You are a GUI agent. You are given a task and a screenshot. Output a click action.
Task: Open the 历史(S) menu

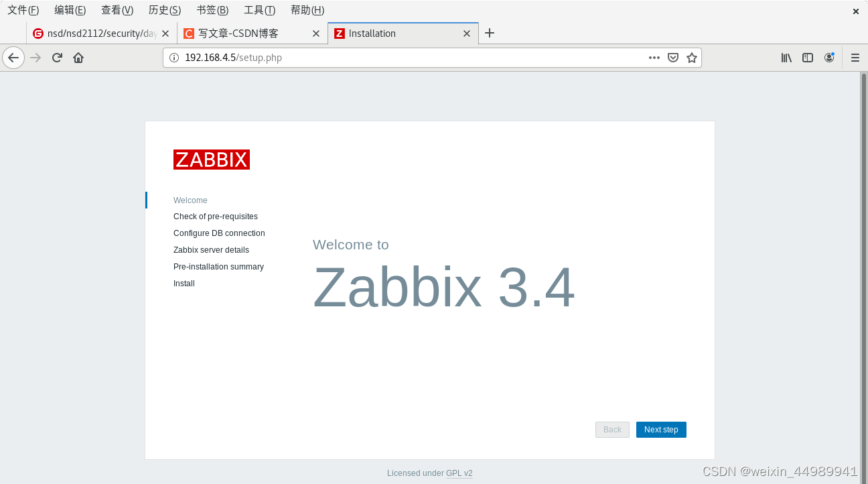[165, 10]
